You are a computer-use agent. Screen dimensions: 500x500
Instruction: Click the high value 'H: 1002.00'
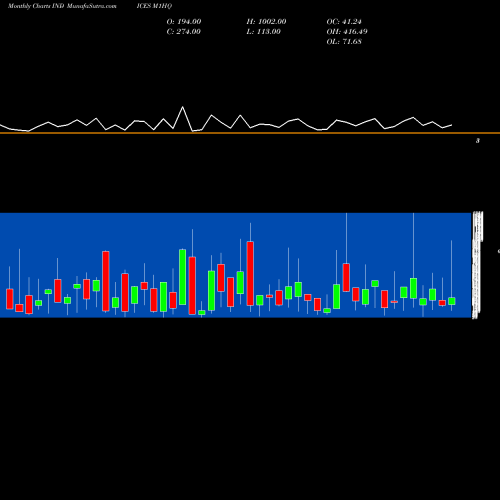[266, 22]
